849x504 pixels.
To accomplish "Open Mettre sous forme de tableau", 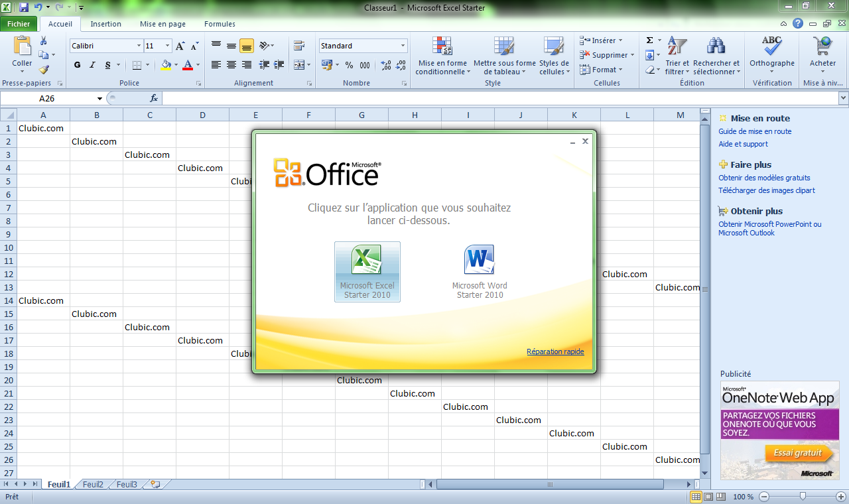I will tap(504, 56).
